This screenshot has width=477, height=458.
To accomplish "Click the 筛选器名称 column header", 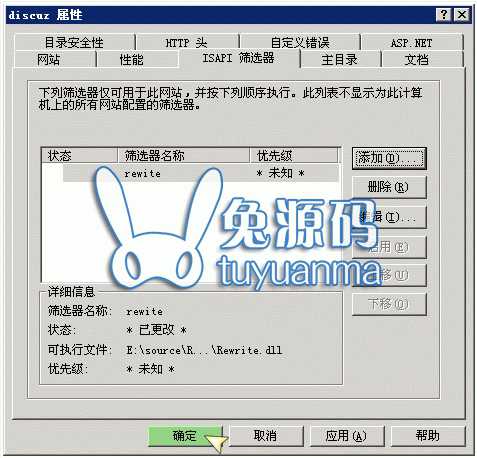I will [184, 155].
